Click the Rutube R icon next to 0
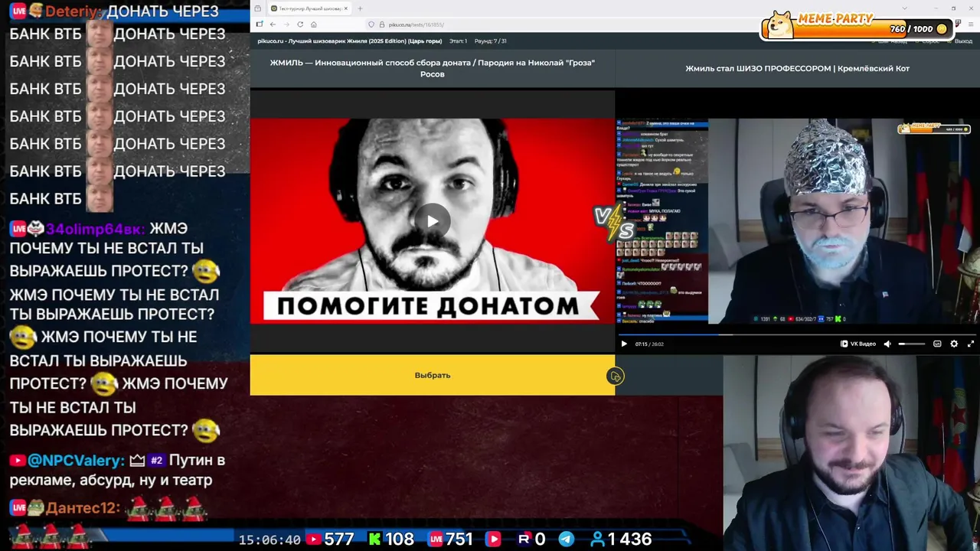 tap(524, 540)
